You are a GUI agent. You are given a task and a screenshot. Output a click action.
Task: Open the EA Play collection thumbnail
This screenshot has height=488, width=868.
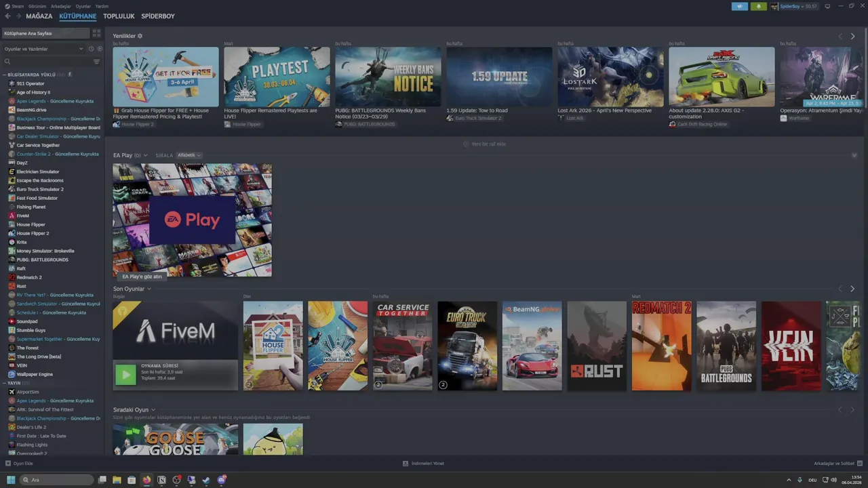click(193, 220)
